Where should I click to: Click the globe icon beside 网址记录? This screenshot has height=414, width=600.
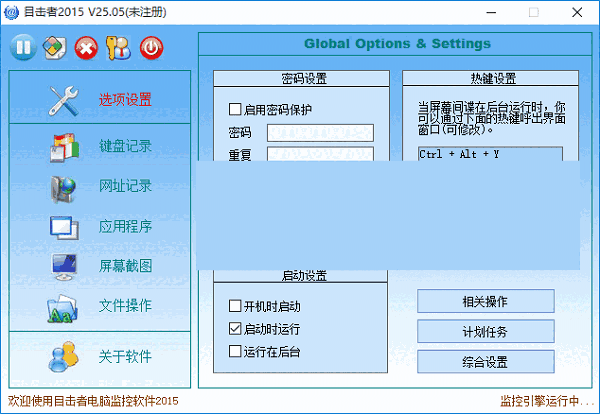(64, 189)
